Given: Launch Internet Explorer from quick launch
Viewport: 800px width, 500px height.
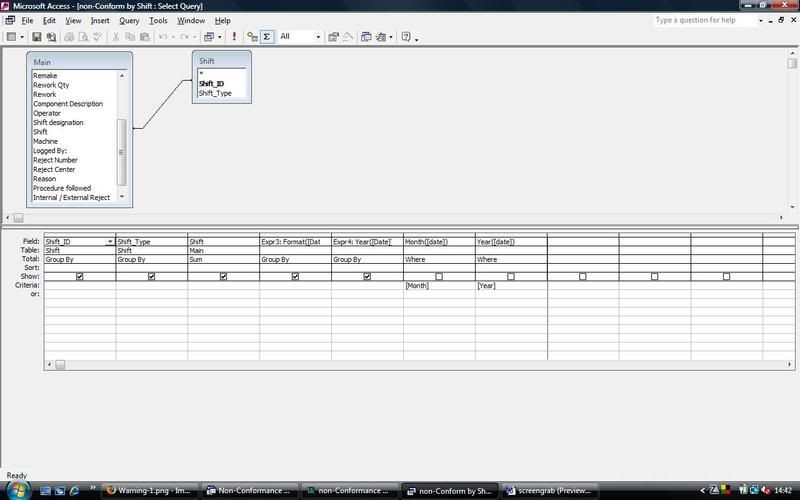Looking at the screenshot, I should pos(74,491).
